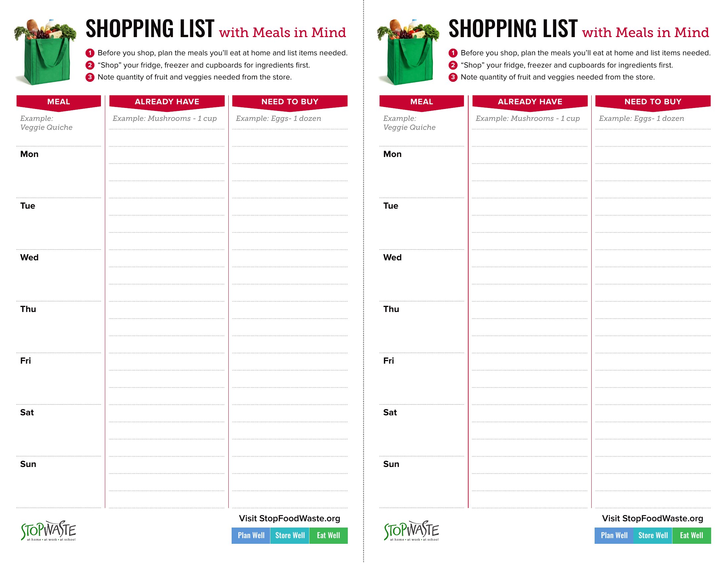Click the grocery bag image on the right page
The height and width of the screenshot is (563, 728).
[x=408, y=53]
